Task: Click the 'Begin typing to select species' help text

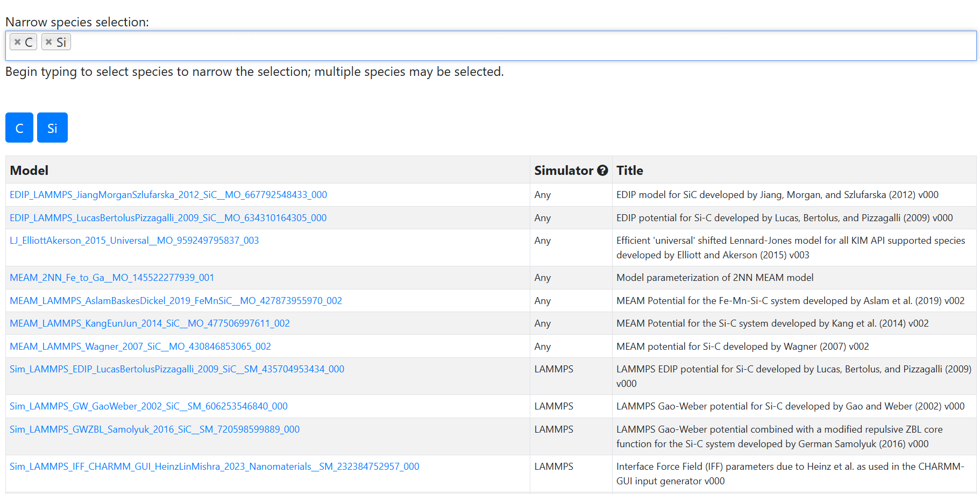Action: [254, 72]
